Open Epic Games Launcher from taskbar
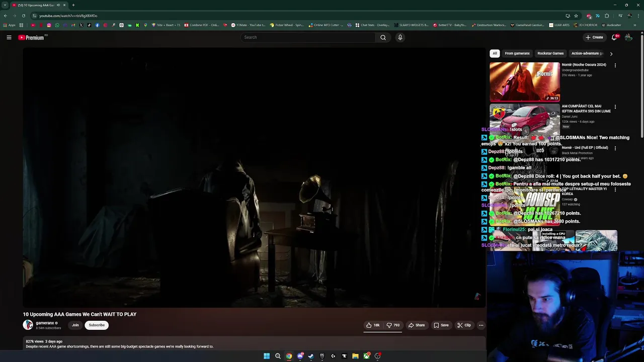Screen dimensions: 644x362 pos(322,356)
